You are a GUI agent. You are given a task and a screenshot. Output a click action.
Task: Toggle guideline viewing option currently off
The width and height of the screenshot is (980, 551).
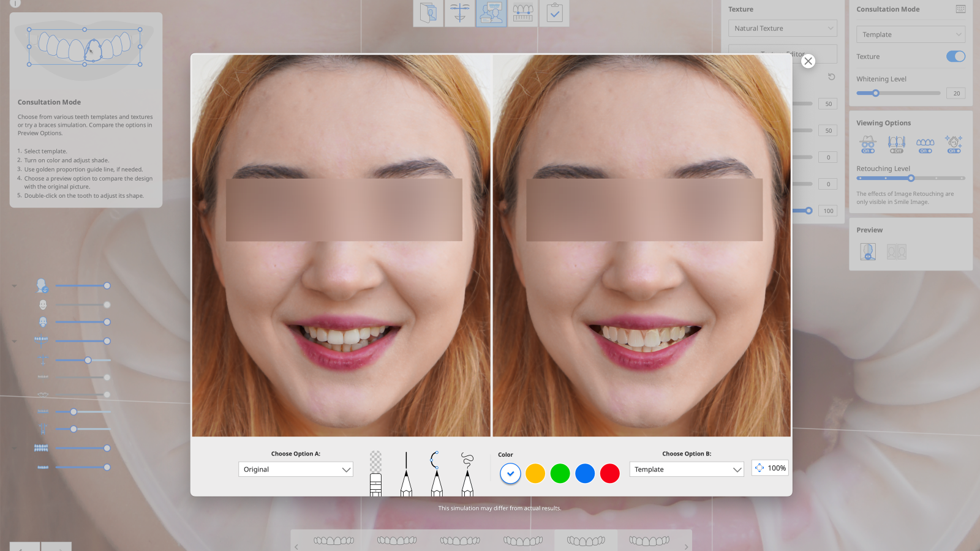click(897, 144)
